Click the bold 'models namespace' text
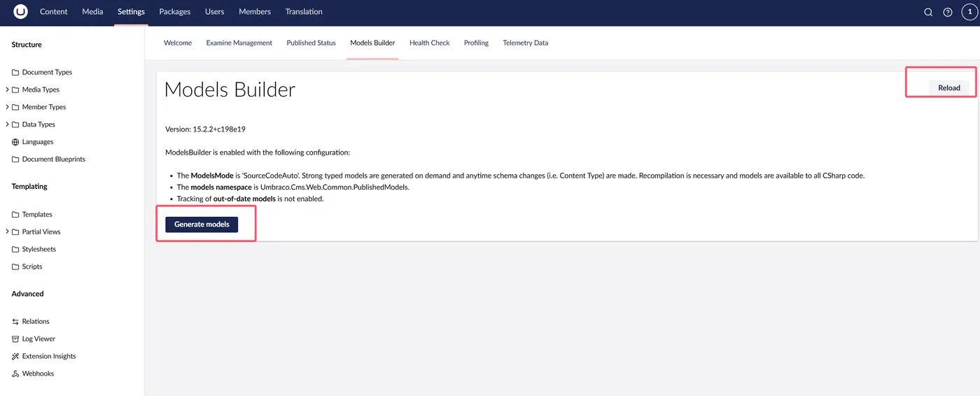This screenshot has height=396, width=980. point(220,188)
